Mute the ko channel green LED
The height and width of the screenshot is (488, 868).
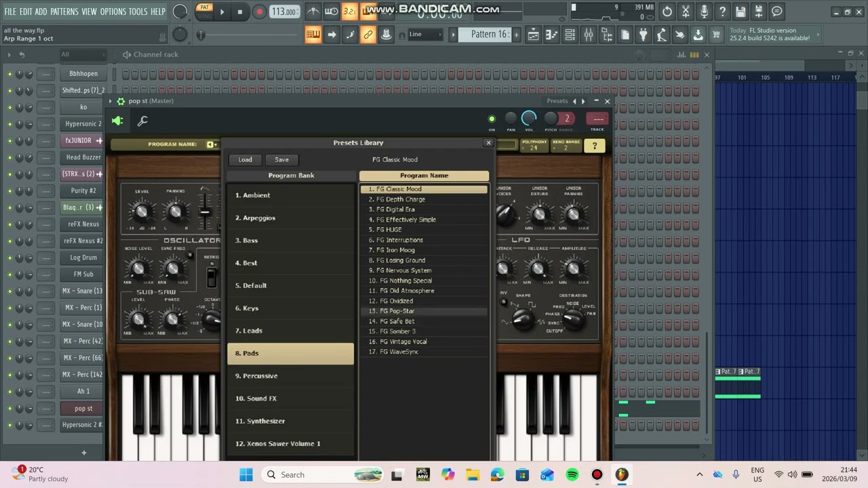[9, 107]
